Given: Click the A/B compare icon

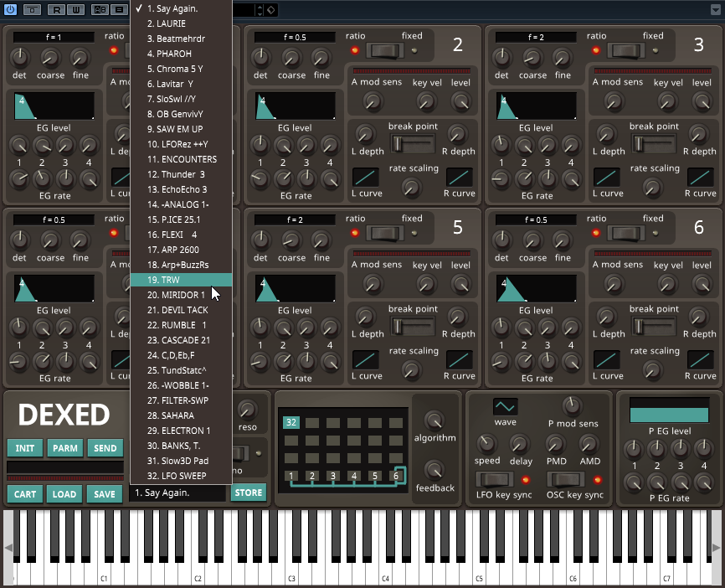Looking at the screenshot, I should click(100, 9).
